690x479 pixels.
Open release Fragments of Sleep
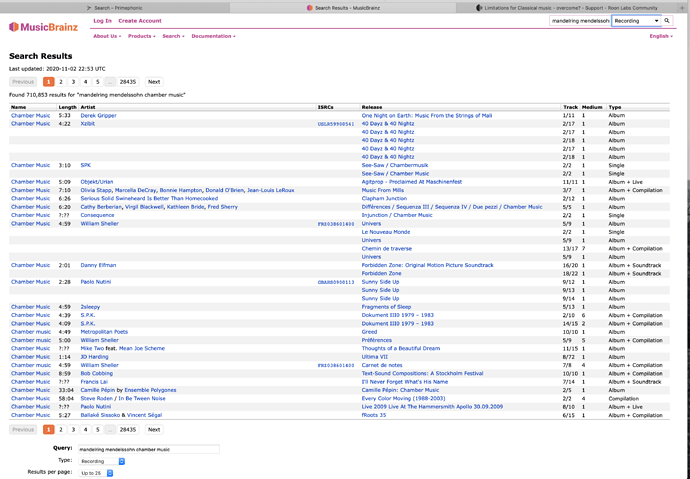coord(386,307)
